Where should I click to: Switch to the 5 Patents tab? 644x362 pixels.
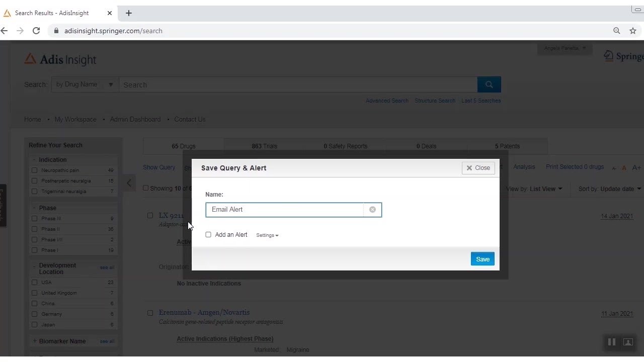click(507, 146)
